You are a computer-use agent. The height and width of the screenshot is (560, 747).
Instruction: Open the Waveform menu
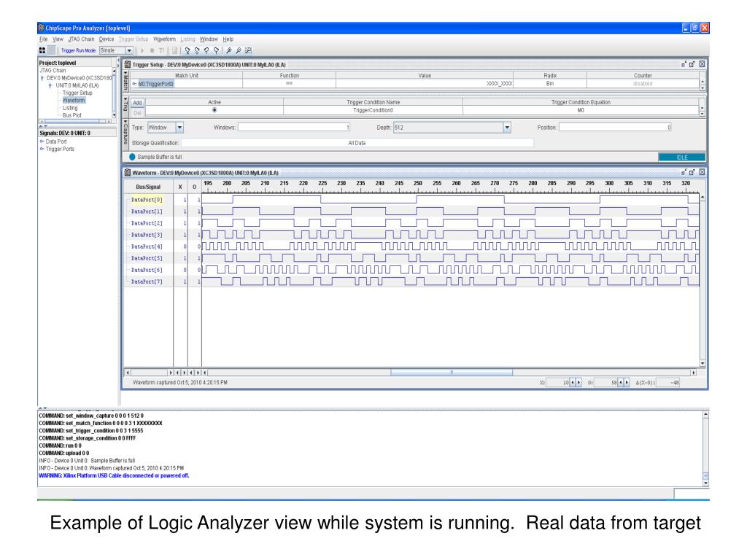pyautogui.click(x=164, y=39)
